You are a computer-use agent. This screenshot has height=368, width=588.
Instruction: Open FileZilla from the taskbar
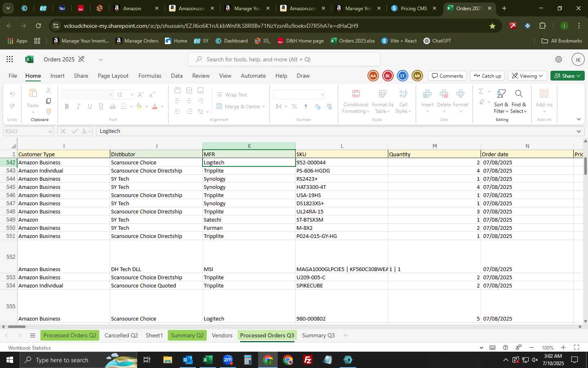(x=308, y=360)
